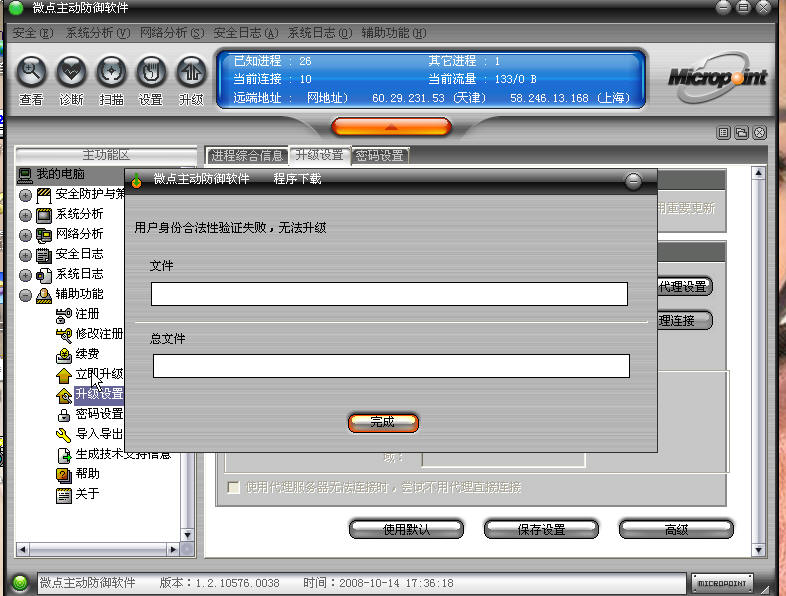
Task: Toggle 使用代理服务器无法连接时 checkbox
Action: pyautogui.click(x=234, y=488)
